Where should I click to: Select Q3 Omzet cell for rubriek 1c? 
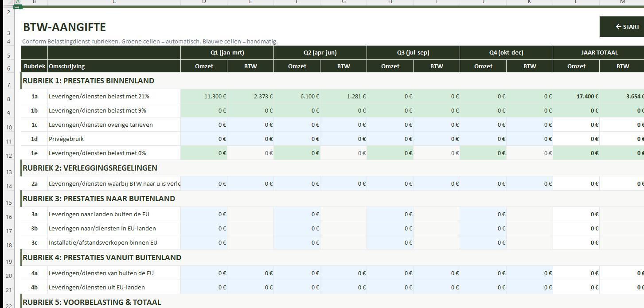(x=390, y=125)
